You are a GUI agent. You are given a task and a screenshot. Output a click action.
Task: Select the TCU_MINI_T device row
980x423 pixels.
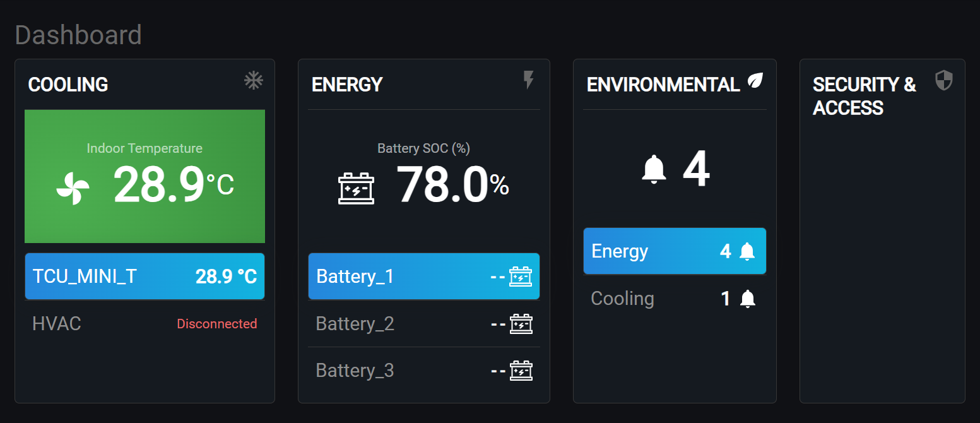tap(145, 277)
